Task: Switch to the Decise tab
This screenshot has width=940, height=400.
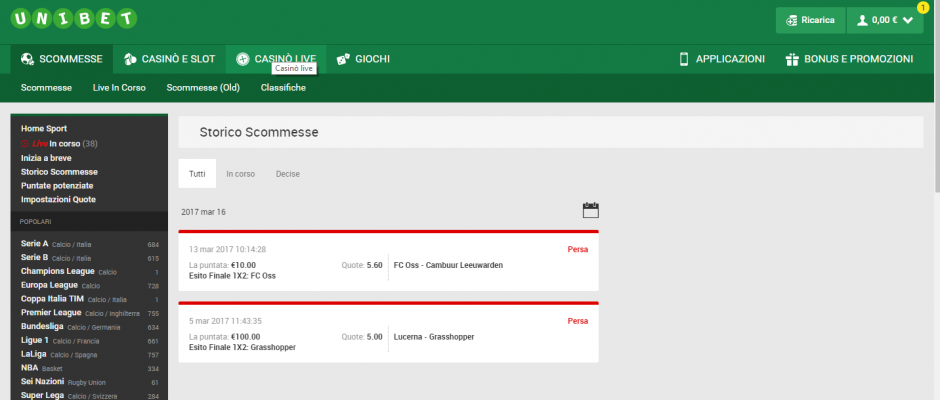Action: coord(288,174)
